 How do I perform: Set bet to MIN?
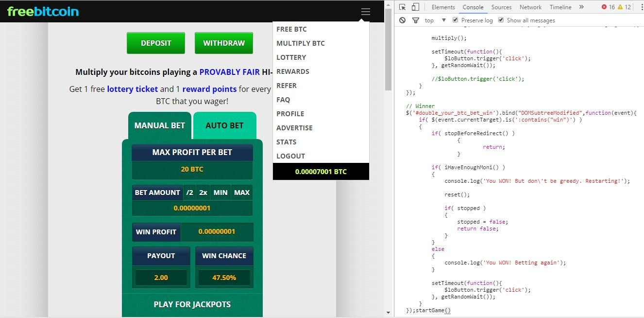220,193
